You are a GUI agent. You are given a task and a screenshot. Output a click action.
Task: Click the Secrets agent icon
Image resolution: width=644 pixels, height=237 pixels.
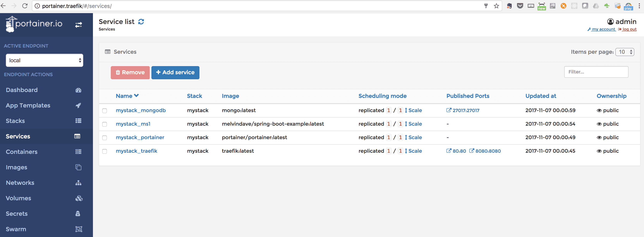[x=78, y=214]
